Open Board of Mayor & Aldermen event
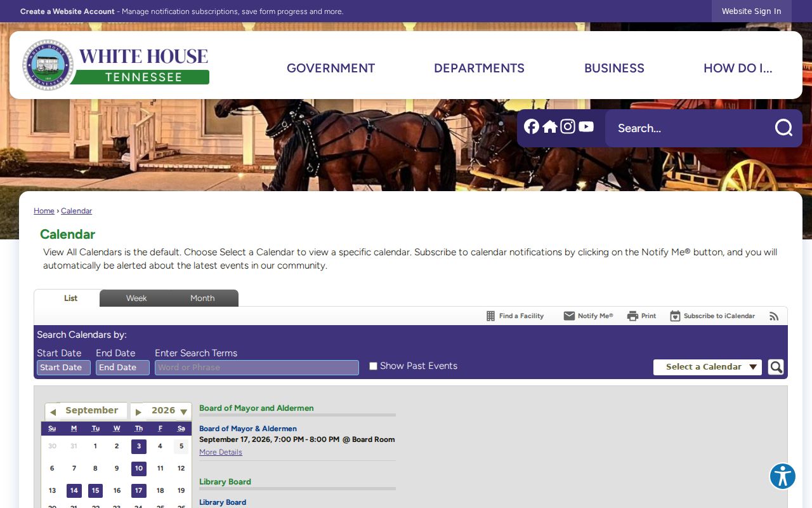812x508 pixels. tap(248, 429)
